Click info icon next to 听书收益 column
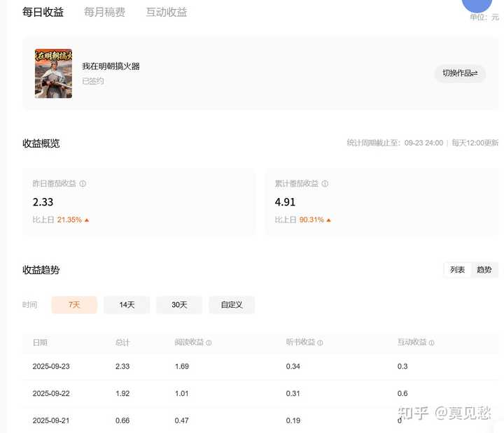Screen dimensions: 504x433 pos(321,343)
